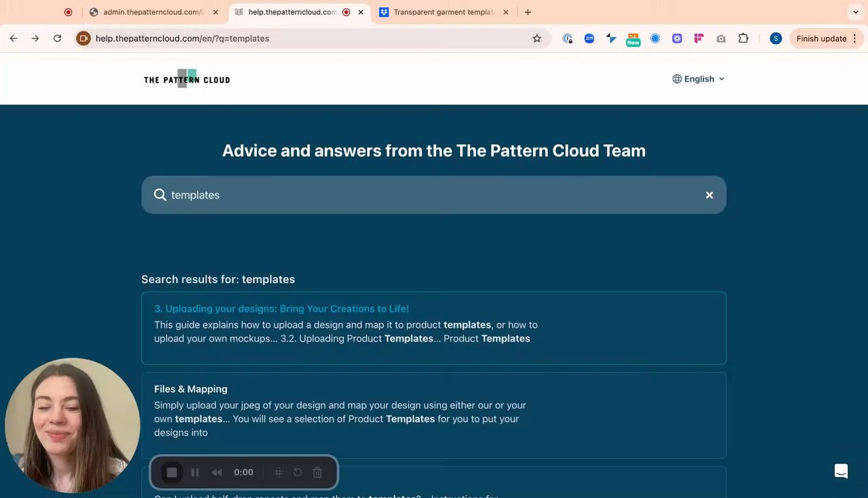The width and height of the screenshot is (868, 498).
Task: Go forward using the browser forward arrow
Action: coord(35,39)
